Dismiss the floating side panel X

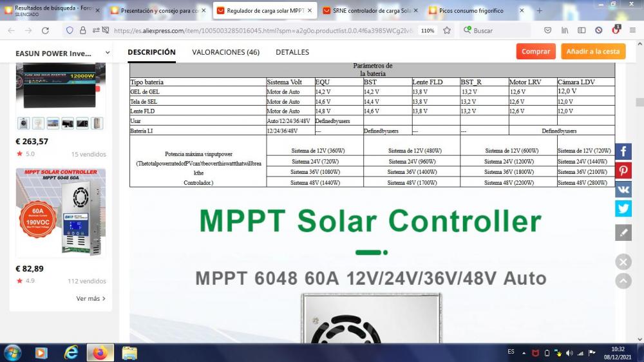[623, 262]
